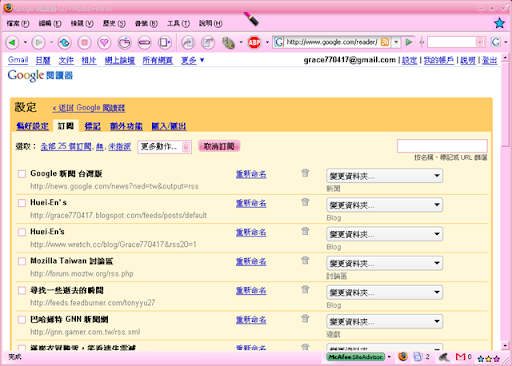Click the 未指派 selection link
This screenshot has height=366, width=512.
[119, 146]
